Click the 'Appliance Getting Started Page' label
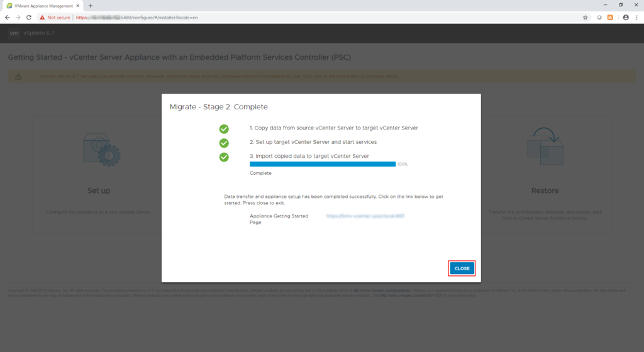This screenshot has height=352, width=644. click(x=279, y=219)
